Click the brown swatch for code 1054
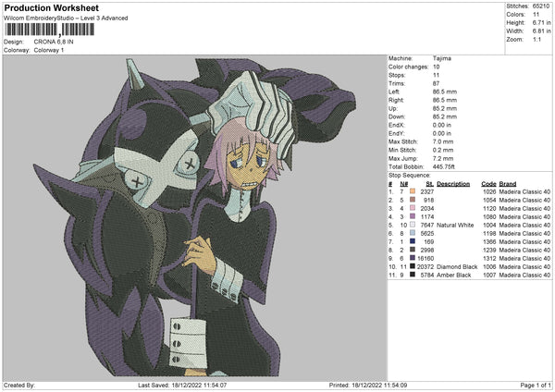 (x=413, y=200)
